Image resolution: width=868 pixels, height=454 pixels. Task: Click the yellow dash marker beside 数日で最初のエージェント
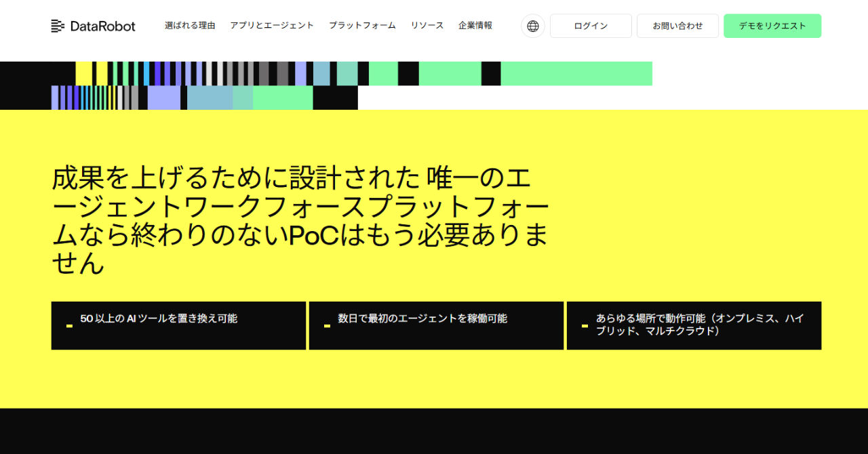(327, 326)
